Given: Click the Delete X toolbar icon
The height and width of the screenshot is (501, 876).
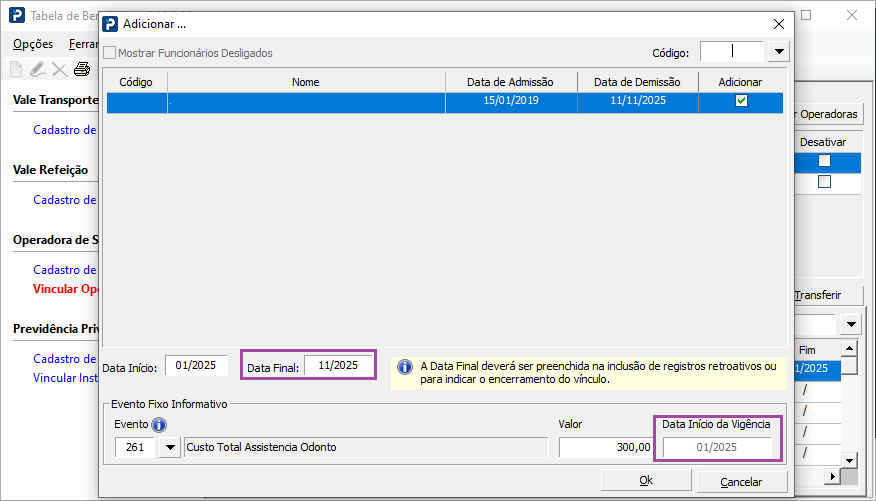Looking at the screenshot, I should (59, 70).
